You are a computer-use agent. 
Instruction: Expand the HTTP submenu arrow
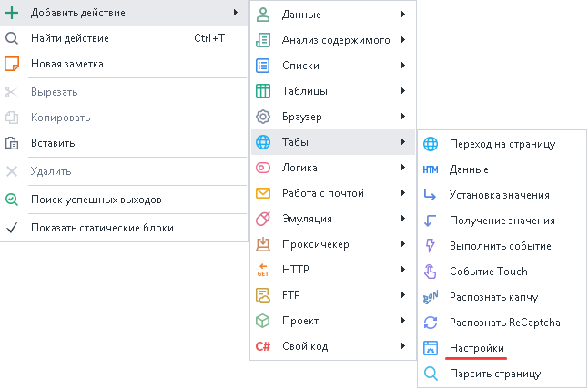(402, 270)
